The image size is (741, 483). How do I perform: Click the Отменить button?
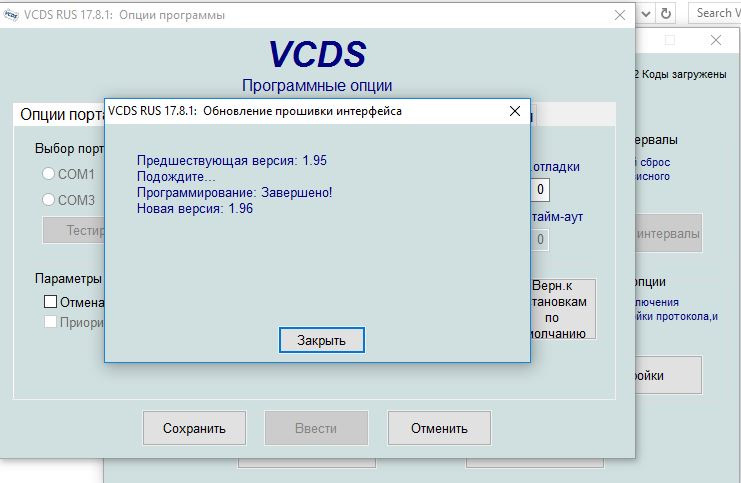[439, 428]
